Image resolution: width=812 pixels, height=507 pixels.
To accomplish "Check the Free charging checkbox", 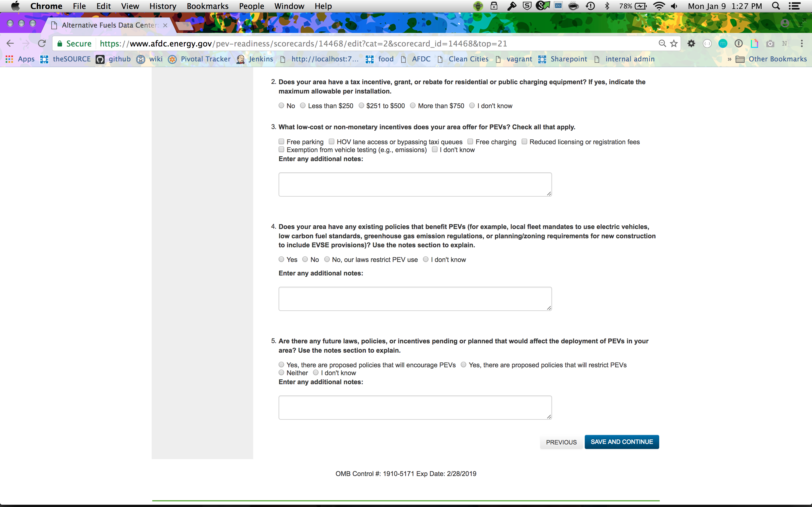I will pyautogui.click(x=470, y=141).
